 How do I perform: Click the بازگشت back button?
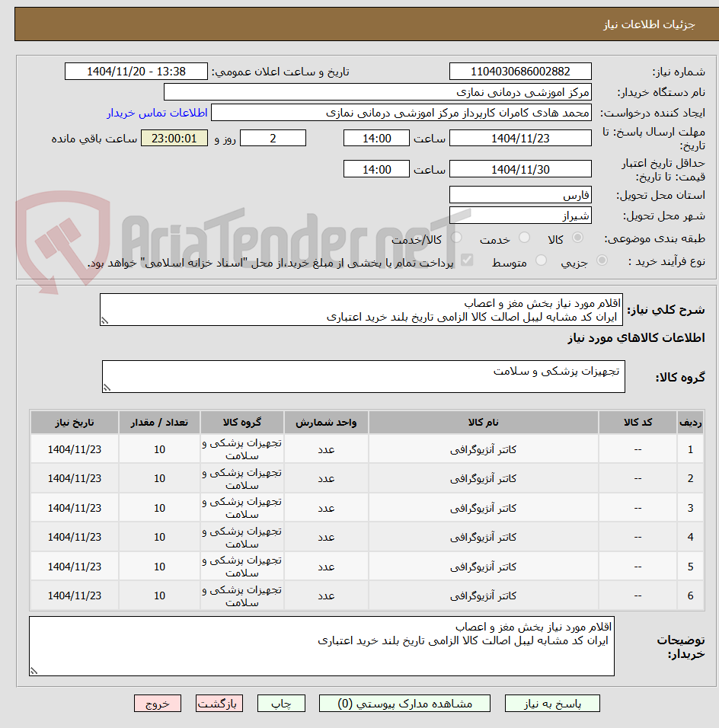(x=219, y=704)
